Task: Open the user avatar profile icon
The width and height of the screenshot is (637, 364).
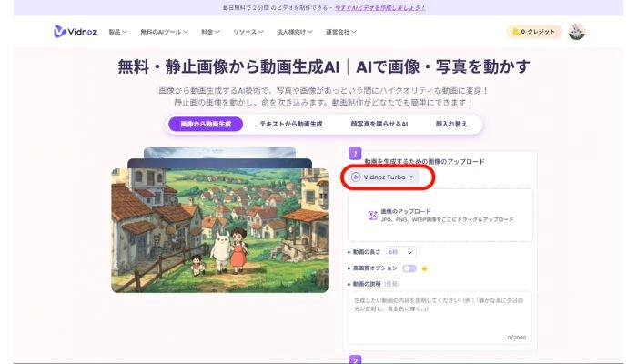Action: point(576,32)
